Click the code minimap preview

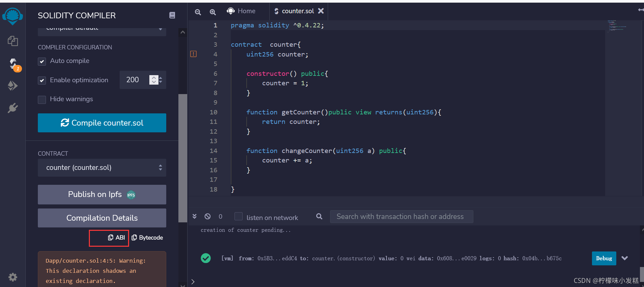pyautogui.click(x=617, y=26)
